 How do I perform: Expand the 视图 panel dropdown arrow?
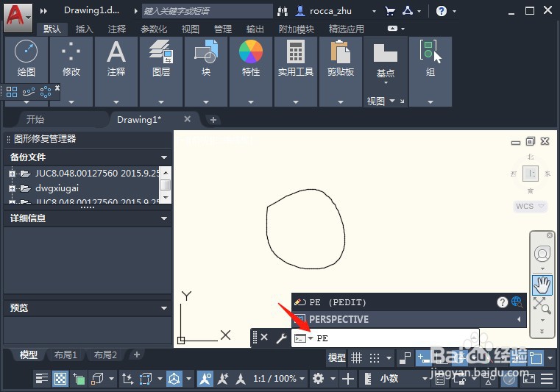tap(392, 101)
